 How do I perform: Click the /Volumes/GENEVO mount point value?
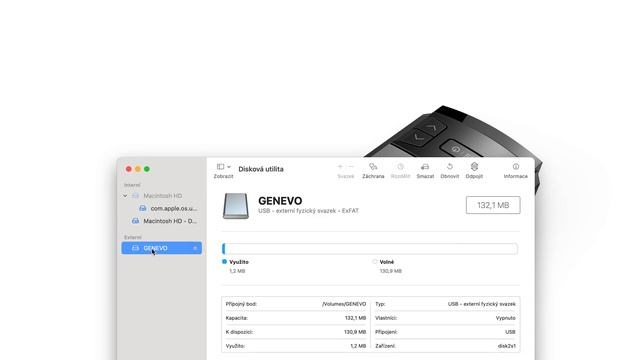pyautogui.click(x=344, y=304)
